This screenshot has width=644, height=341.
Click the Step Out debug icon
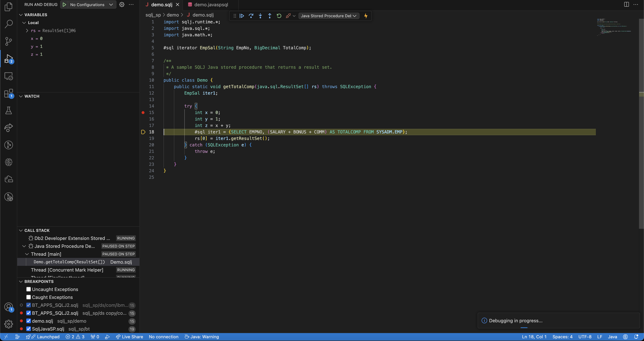click(x=269, y=16)
